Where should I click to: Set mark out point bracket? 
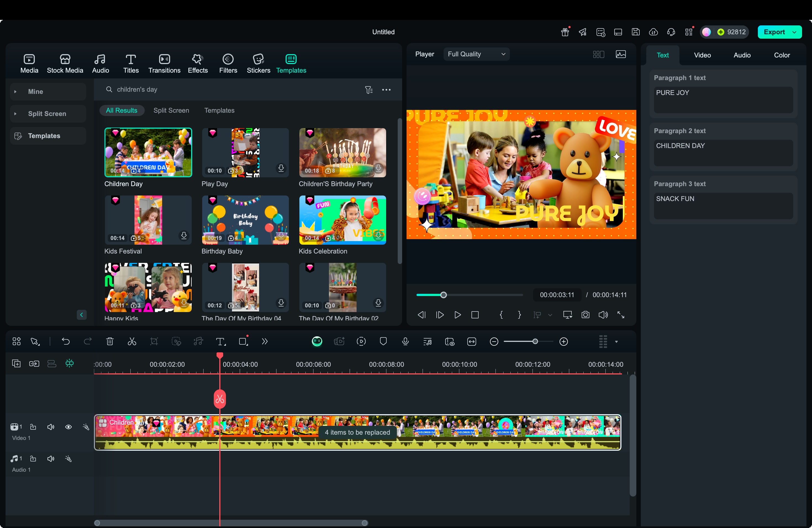click(x=519, y=315)
